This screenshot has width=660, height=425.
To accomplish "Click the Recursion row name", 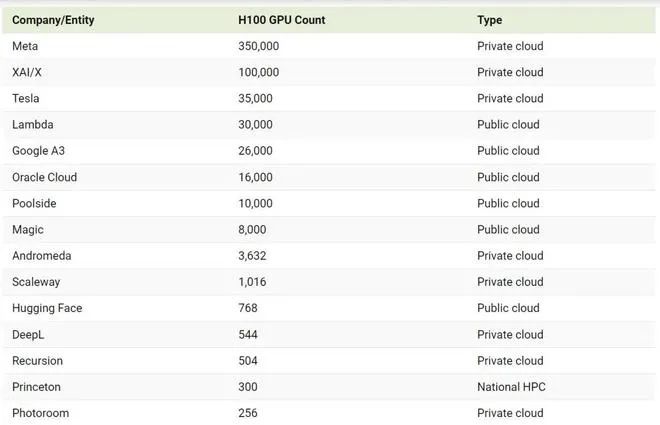I will [37, 361].
